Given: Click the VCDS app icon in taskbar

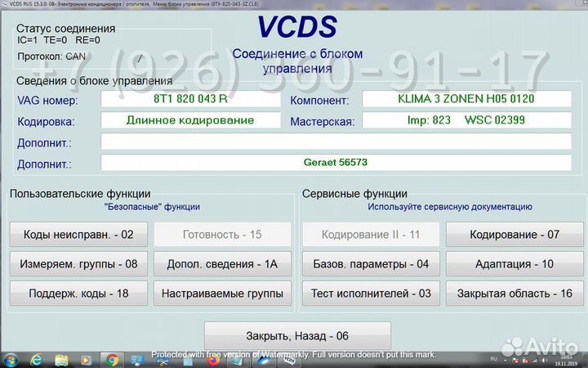Looking at the screenshot, I should click(290, 361).
